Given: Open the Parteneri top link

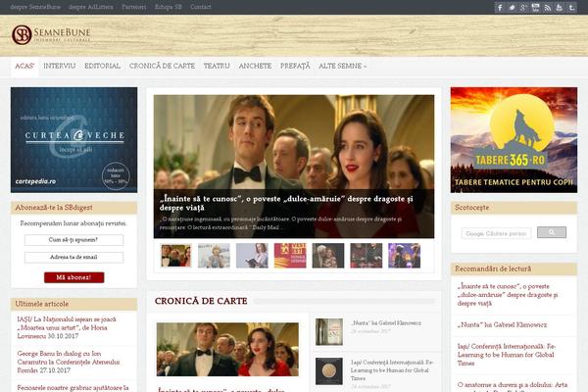Looking at the screenshot, I should click(x=134, y=7).
